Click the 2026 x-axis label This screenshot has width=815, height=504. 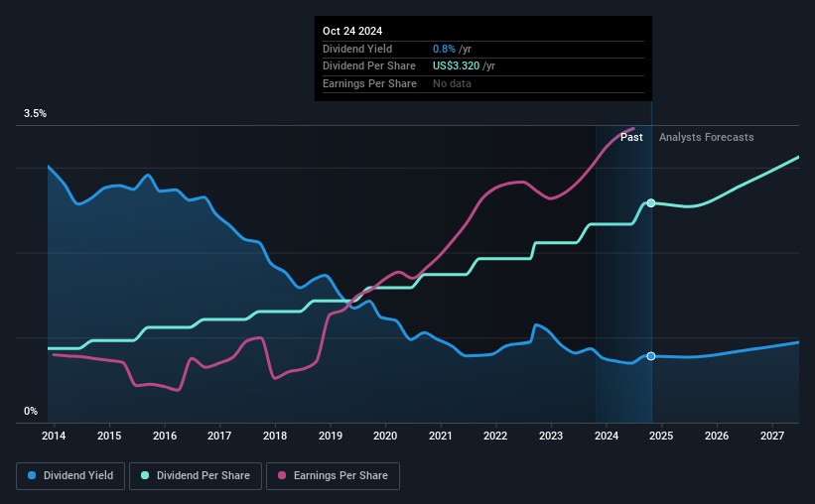(717, 436)
